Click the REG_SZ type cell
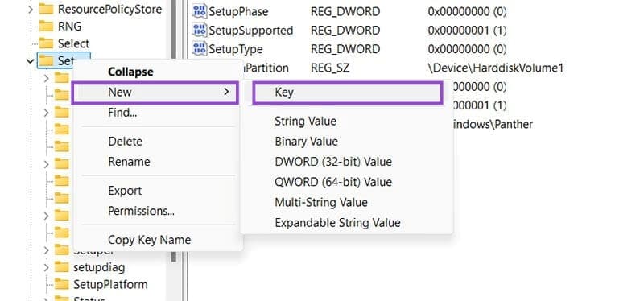Viewport: 644px width, 301px height. tap(330, 68)
